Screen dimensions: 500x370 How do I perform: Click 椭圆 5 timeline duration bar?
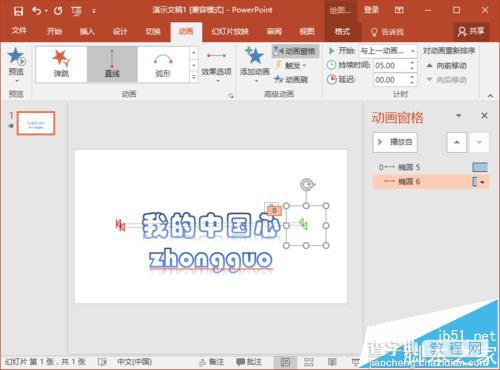(x=480, y=167)
